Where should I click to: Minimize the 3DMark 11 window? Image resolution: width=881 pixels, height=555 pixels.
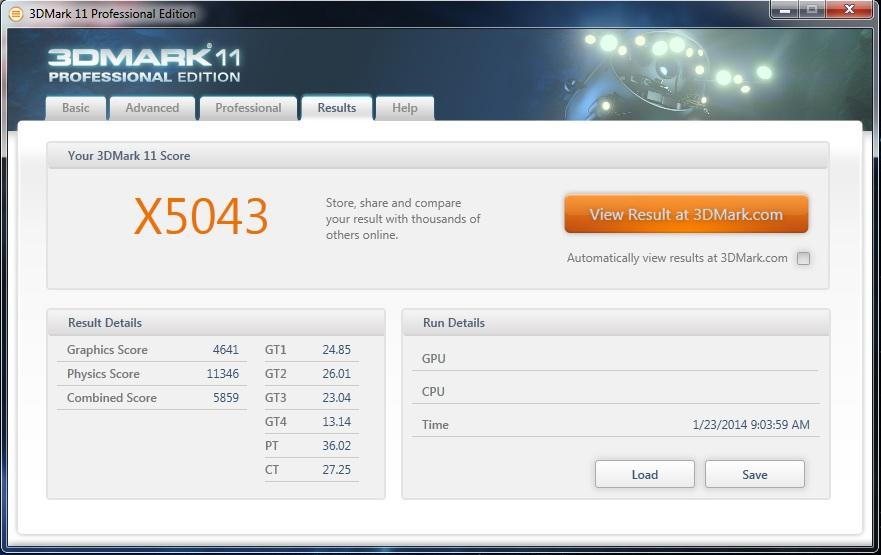click(x=785, y=10)
